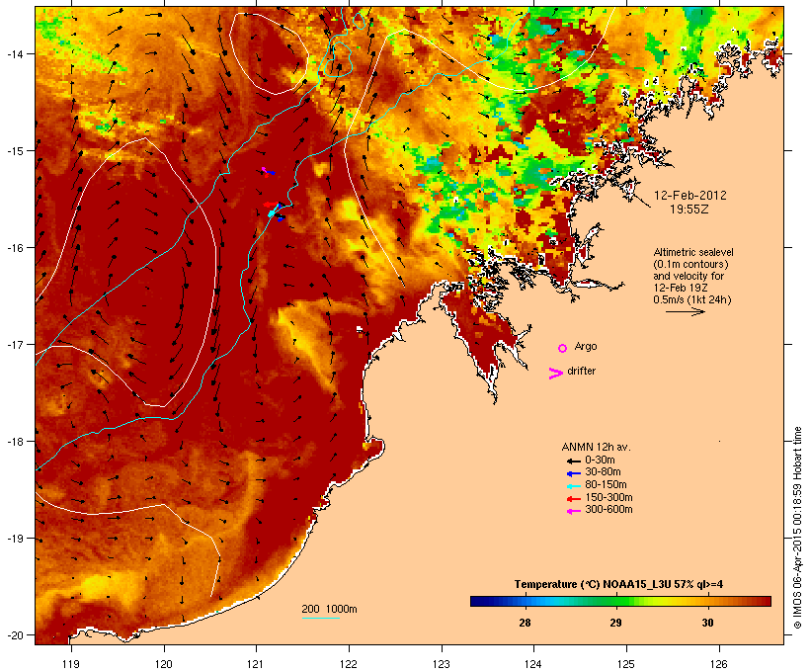Click the Temperature NOAA15_L3U title
The image size is (810, 672).
(618, 585)
